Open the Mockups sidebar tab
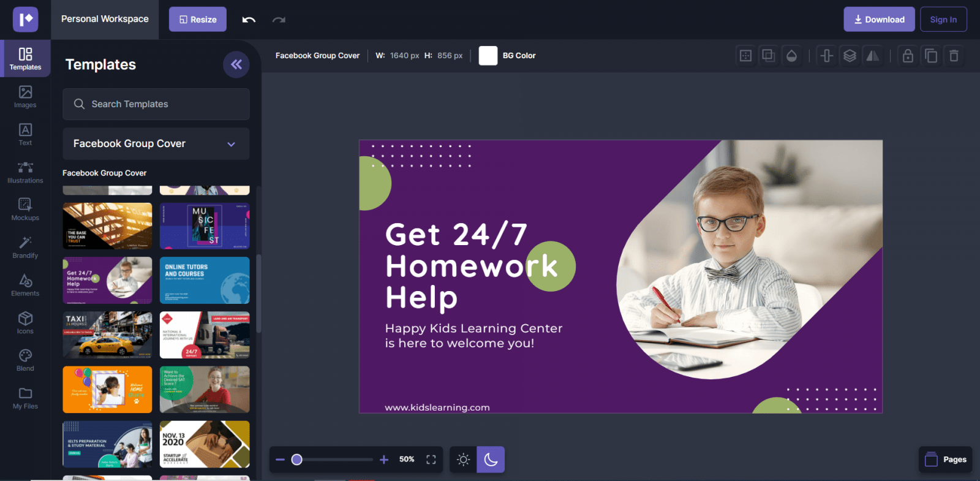 [25, 210]
